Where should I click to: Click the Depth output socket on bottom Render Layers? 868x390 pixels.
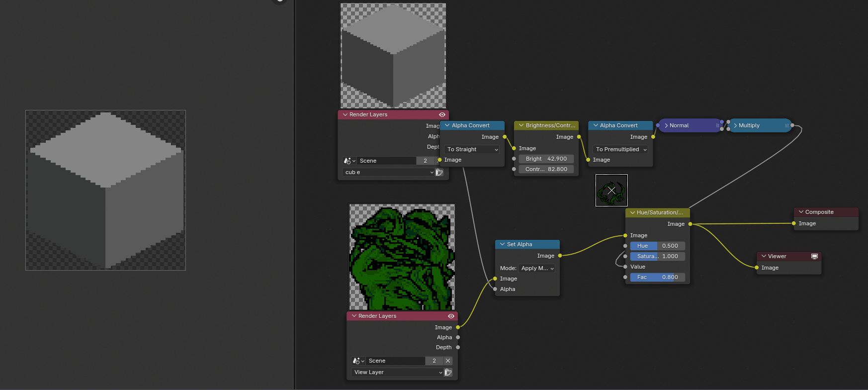click(x=458, y=347)
